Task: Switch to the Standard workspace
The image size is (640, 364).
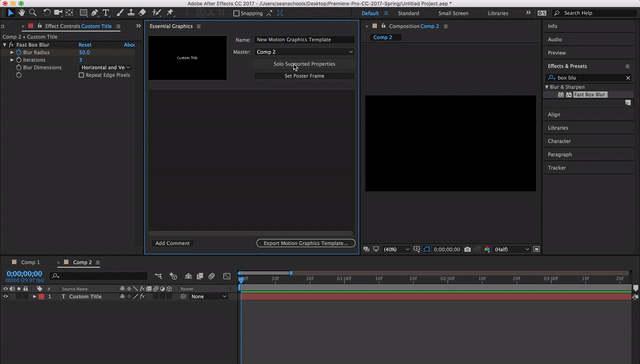Action: coord(408,13)
